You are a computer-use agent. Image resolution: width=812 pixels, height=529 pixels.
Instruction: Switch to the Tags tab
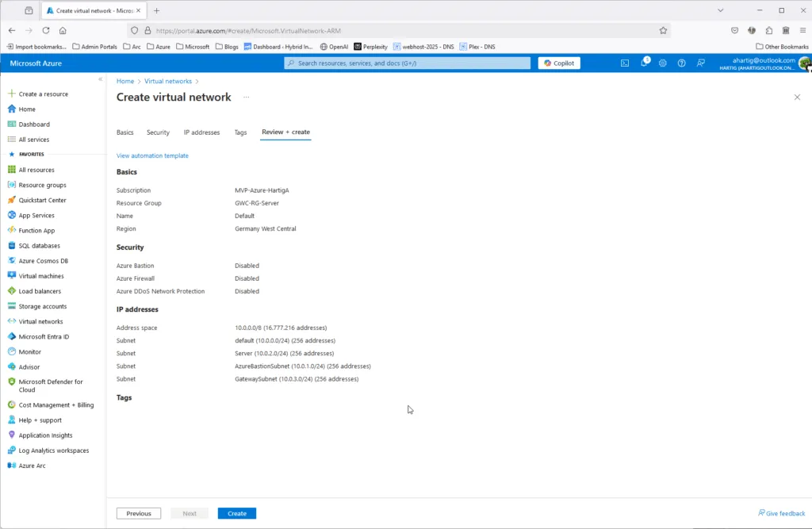[x=240, y=132]
